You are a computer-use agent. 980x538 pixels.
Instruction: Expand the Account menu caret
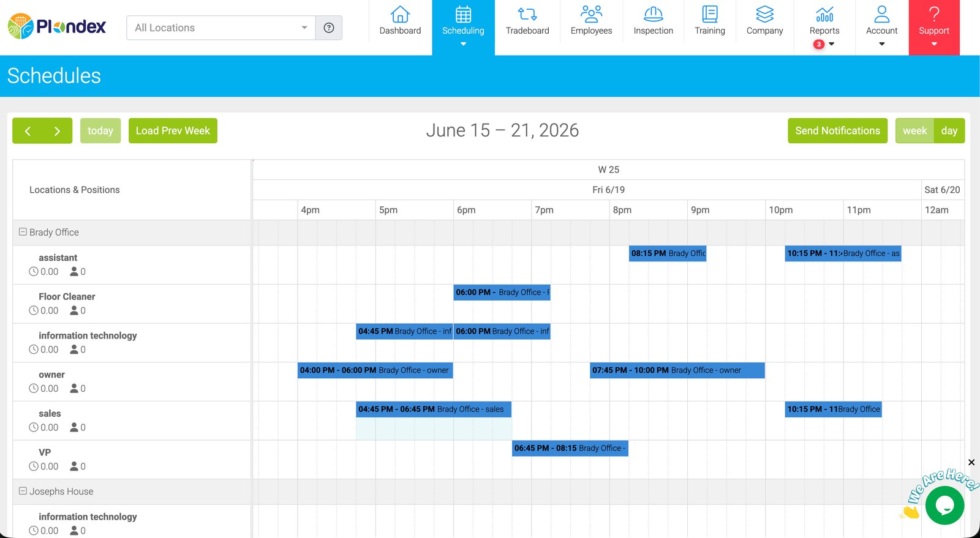[881, 44]
